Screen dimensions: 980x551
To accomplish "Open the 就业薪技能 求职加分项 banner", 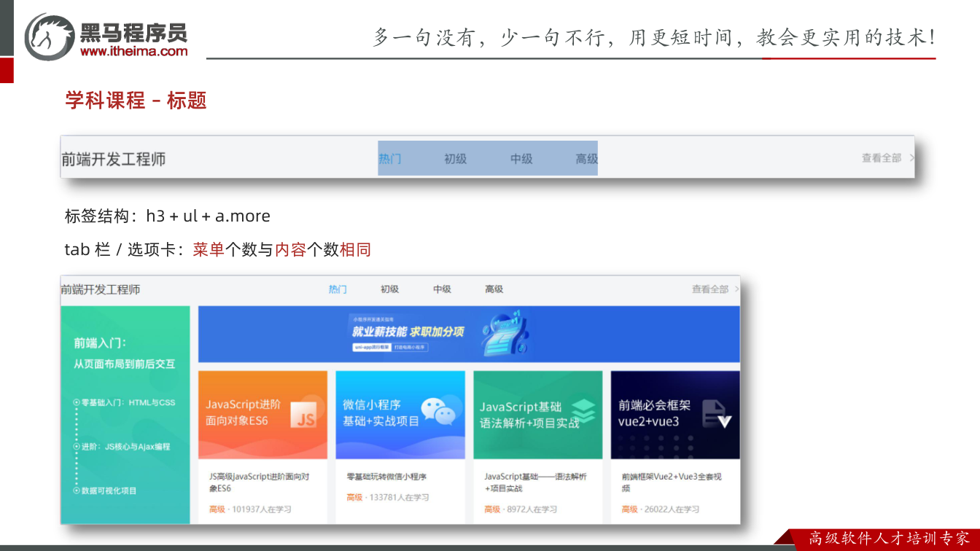I will pyautogui.click(x=469, y=334).
